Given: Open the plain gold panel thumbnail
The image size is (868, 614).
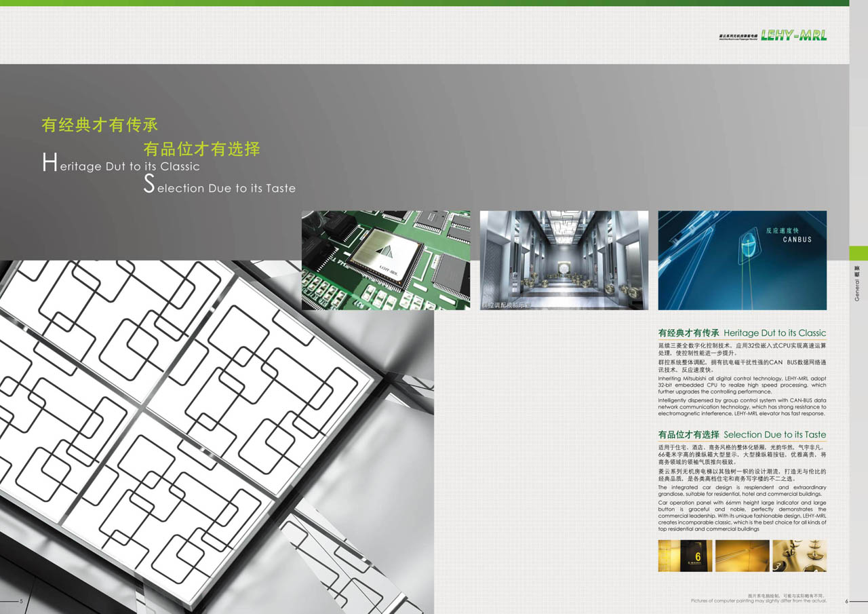Looking at the screenshot, I should (742, 556).
